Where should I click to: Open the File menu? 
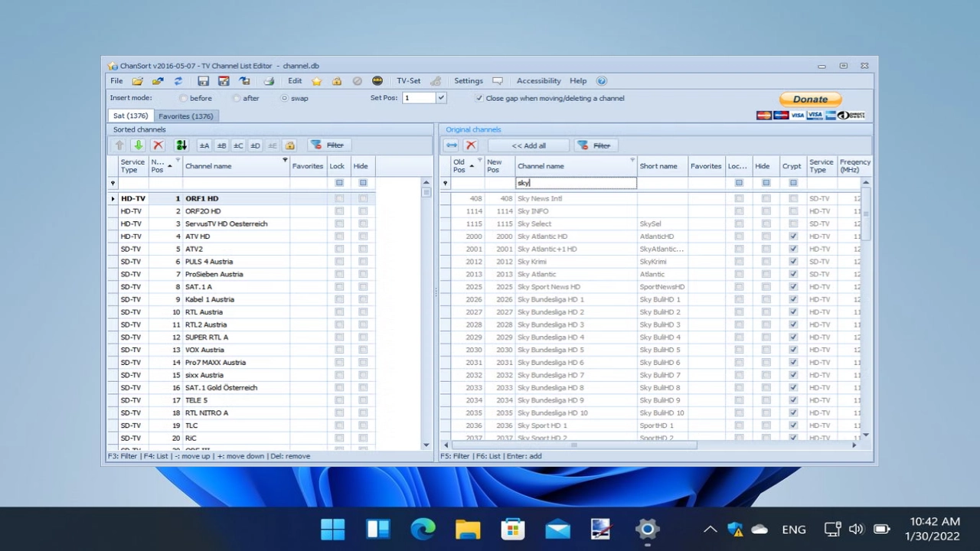point(116,81)
